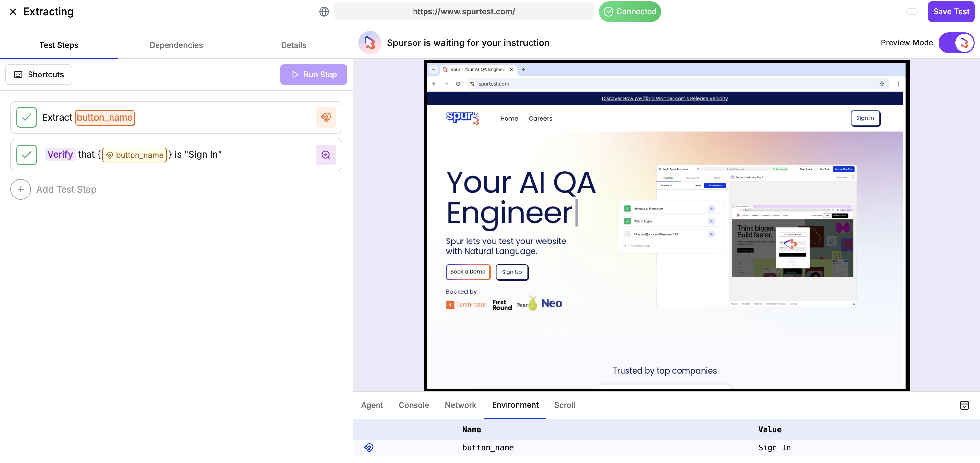Click the plus icon to add a test step
Viewport: 980px width, 463px height.
pyautogui.click(x=20, y=189)
